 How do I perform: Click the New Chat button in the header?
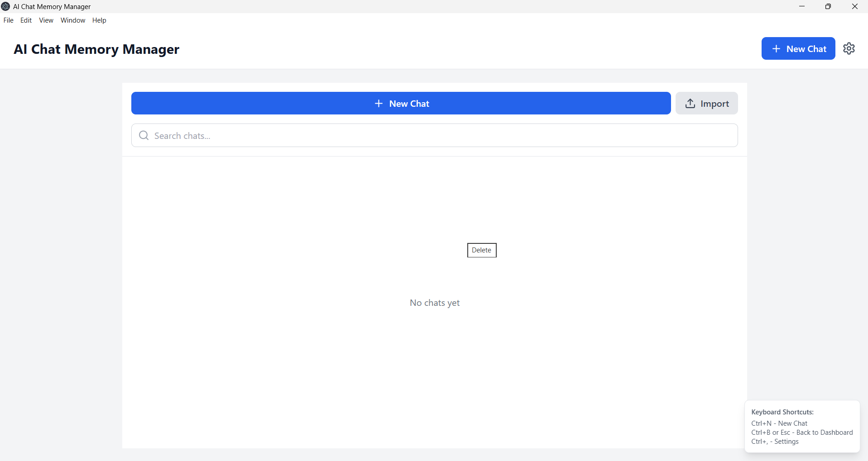click(798, 48)
